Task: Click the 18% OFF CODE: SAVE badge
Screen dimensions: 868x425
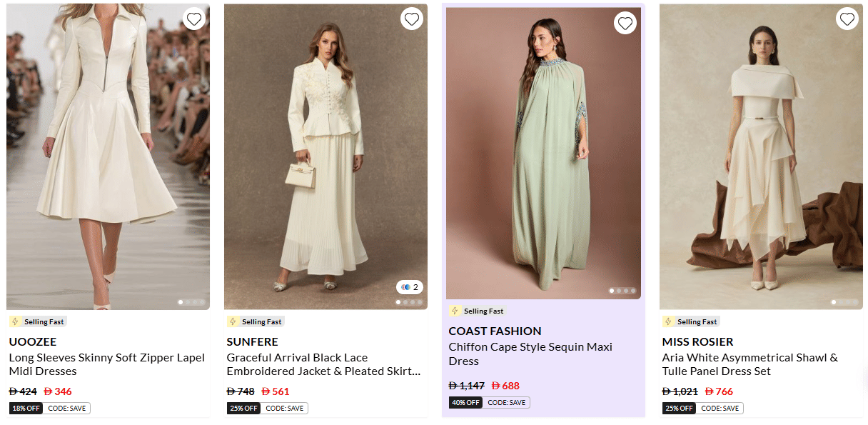Action: (x=50, y=409)
